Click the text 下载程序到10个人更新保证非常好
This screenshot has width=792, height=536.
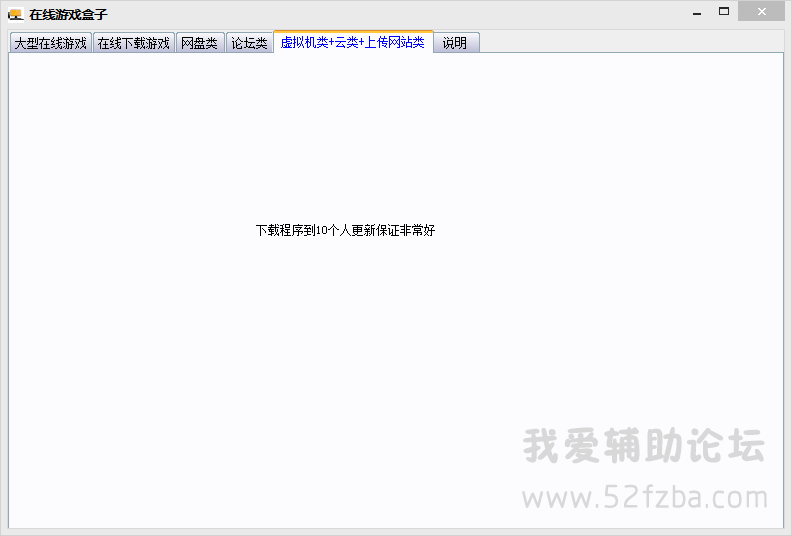[x=345, y=230]
